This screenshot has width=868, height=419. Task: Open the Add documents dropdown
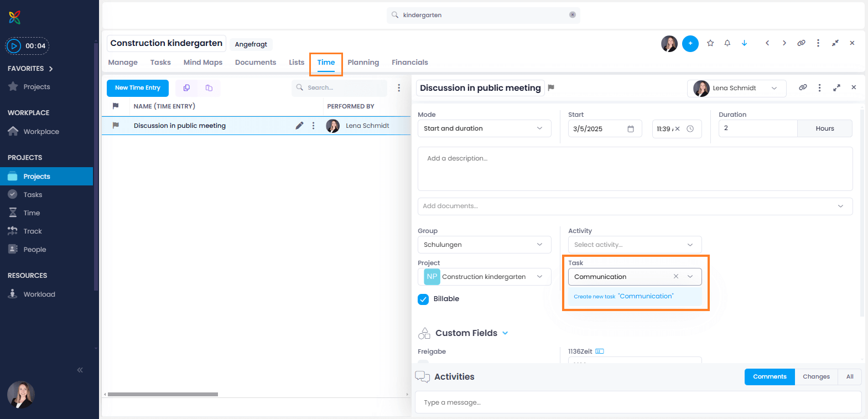click(635, 206)
